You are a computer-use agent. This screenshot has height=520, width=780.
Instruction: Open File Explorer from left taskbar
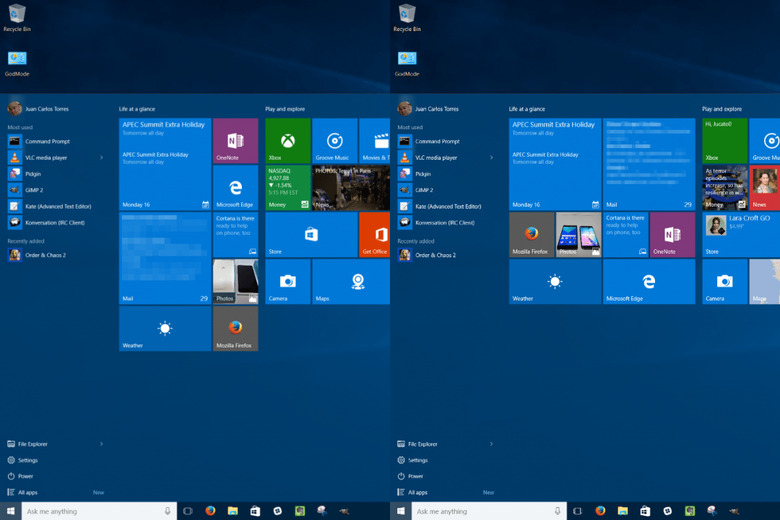pyautogui.click(x=232, y=511)
